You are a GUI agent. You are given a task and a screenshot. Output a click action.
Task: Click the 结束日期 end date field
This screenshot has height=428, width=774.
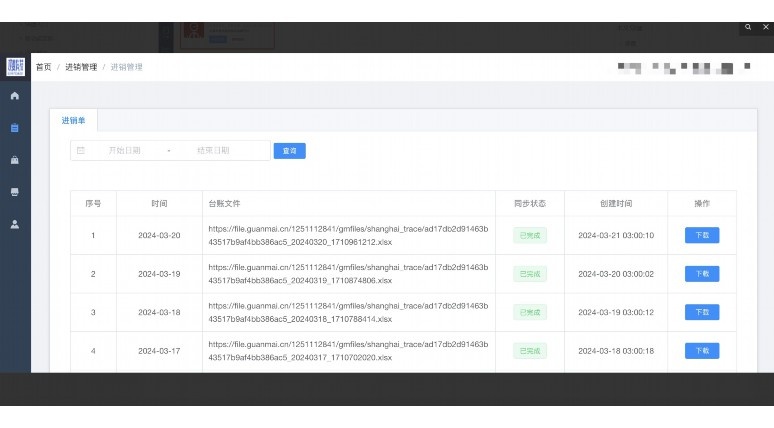click(x=213, y=151)
